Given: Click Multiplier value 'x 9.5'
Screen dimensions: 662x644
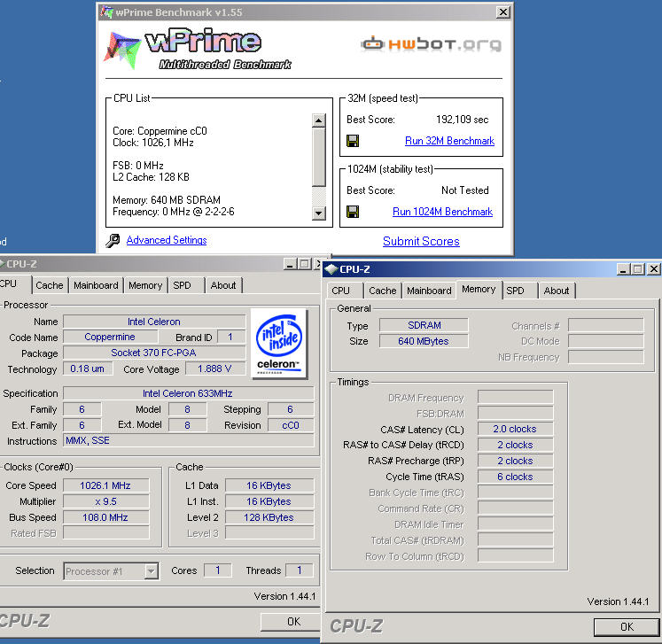Looking at the screenshot, I should [105, 501].
